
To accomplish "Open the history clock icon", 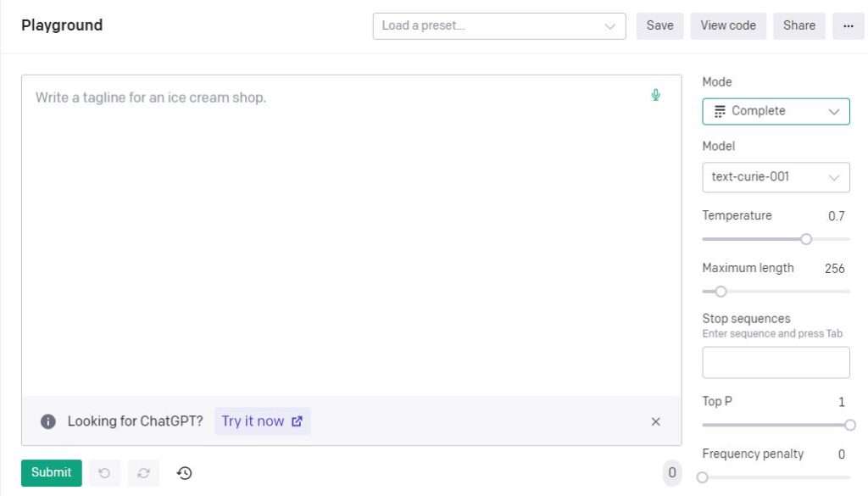I will pyautogui.click(x=184, y=473).
